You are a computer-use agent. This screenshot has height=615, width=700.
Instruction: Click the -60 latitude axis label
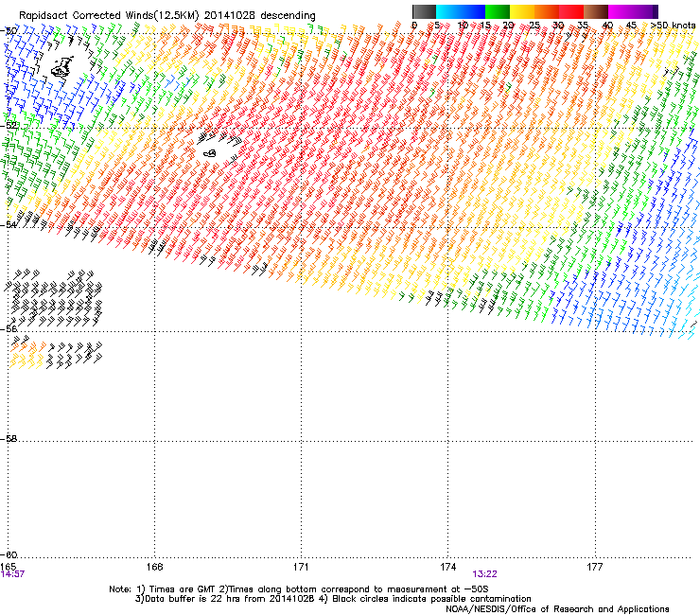pyautogui.click(x=9, y=554)
